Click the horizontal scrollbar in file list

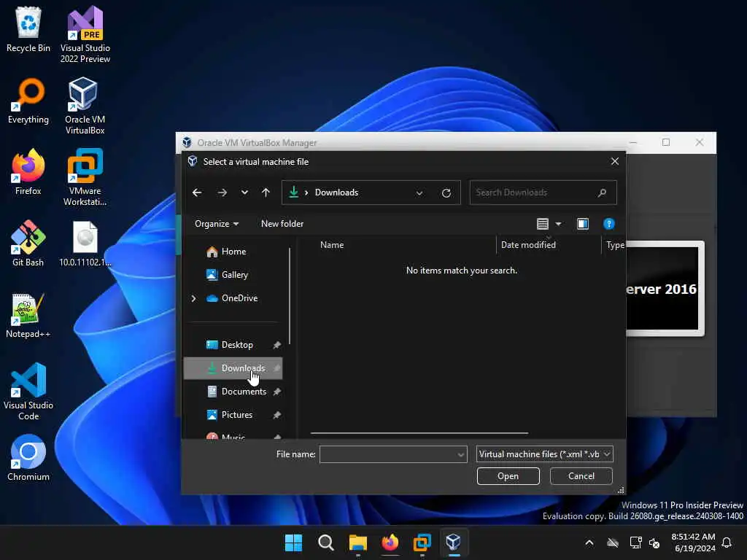pyautogui.click(x=419, y=433)
